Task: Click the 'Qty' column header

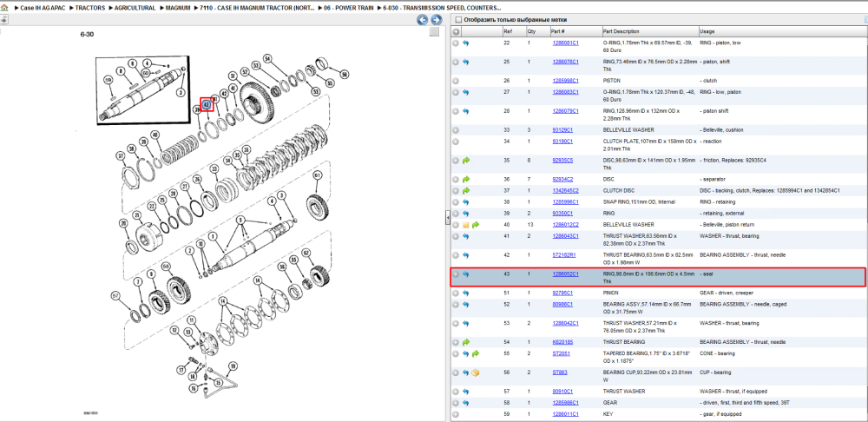Action: coord(531,31)
